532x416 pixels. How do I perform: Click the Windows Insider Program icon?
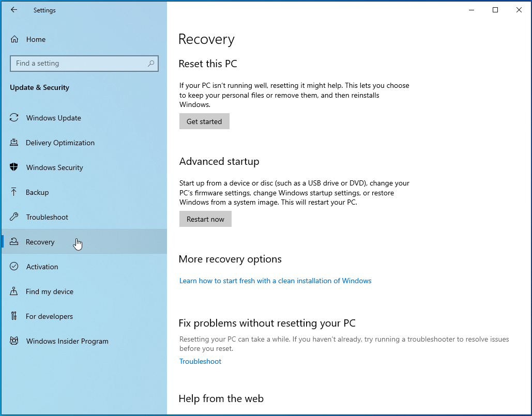(14, 341)
